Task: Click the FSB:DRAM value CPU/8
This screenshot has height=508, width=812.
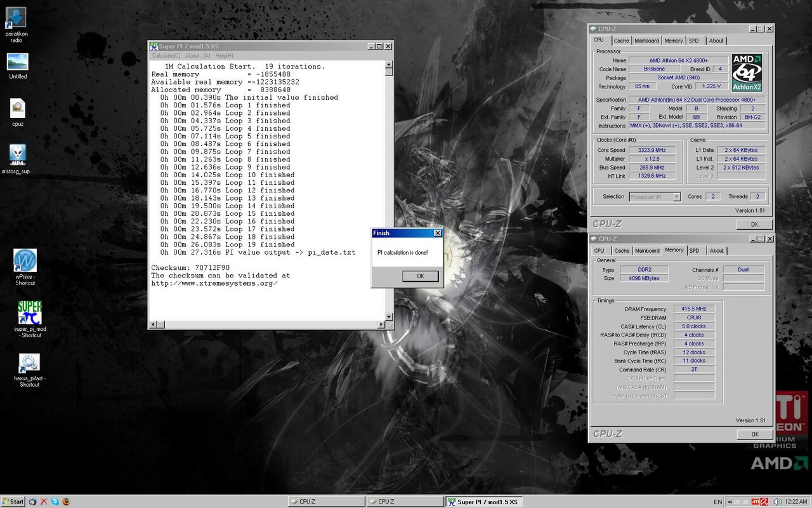Action: click(694, 317)
